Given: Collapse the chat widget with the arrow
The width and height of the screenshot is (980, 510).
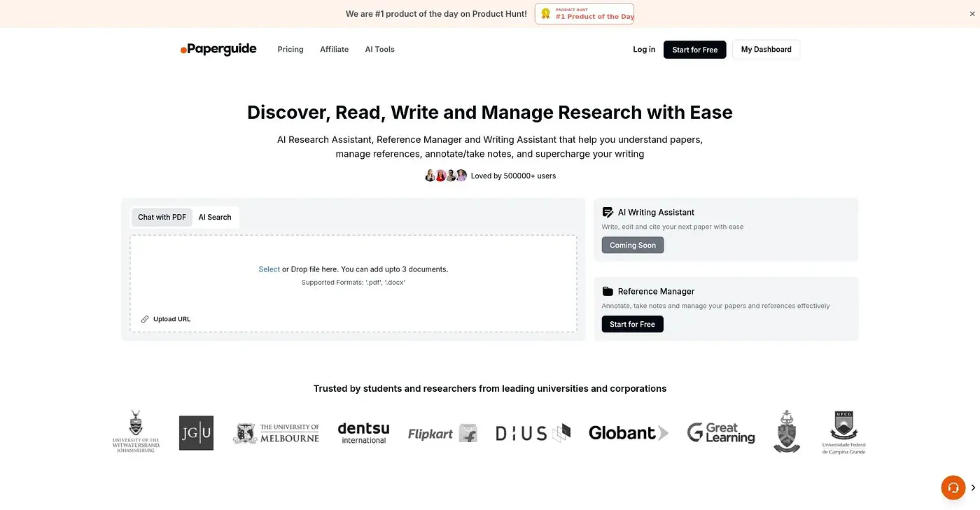Looking at the screenshot, I should [x=973, y=488].
